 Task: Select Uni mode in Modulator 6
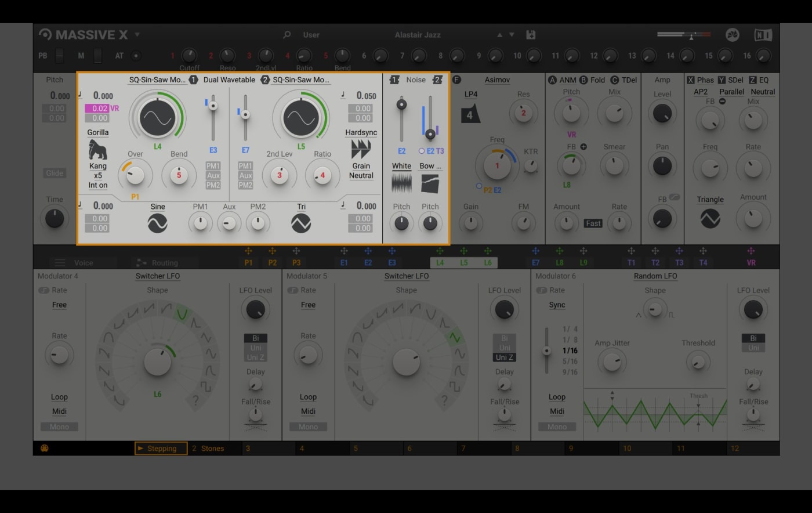[x=753, y=348]
